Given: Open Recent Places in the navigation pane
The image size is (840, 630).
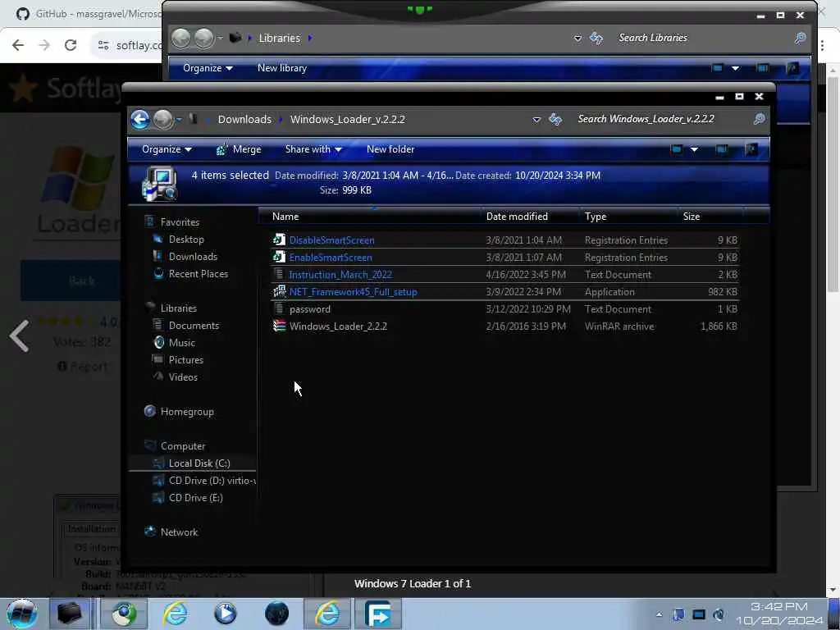Looking at the screenshot, I should coord(199,274).
